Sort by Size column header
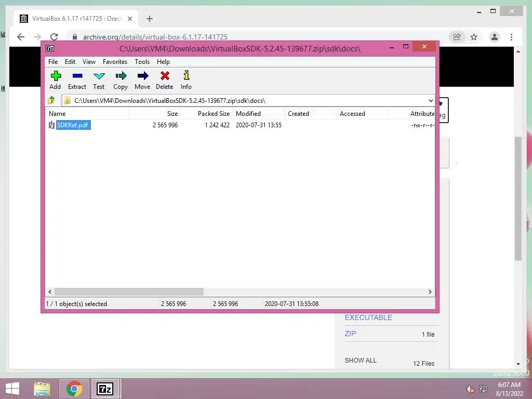Image resolution: width=532 pixels, height=399 pixels. [154, 114]
